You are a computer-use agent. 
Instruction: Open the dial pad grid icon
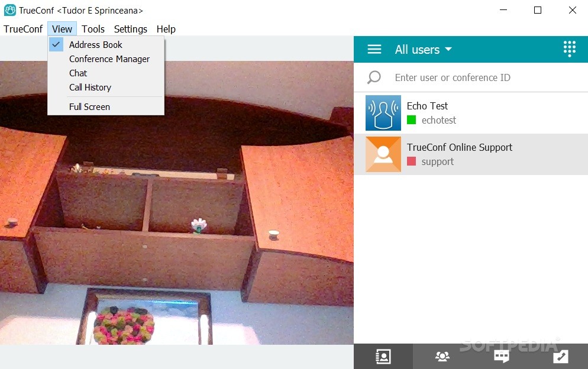point(569,48)
